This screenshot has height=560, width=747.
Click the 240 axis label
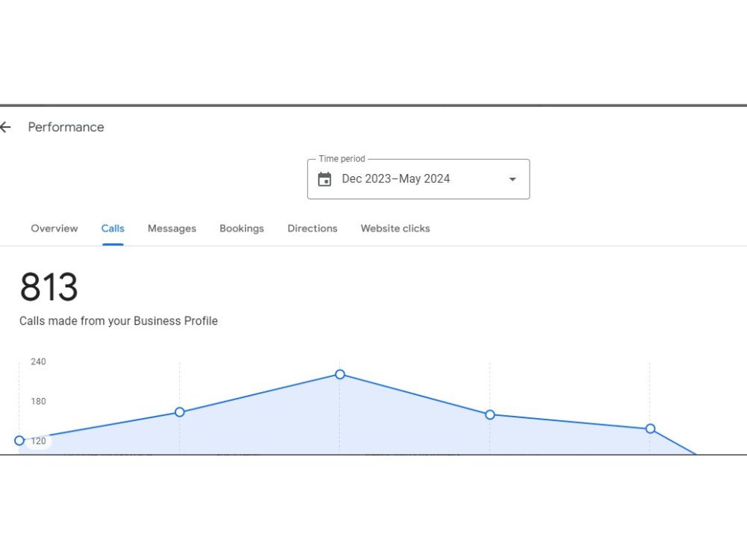pos(38,361)
